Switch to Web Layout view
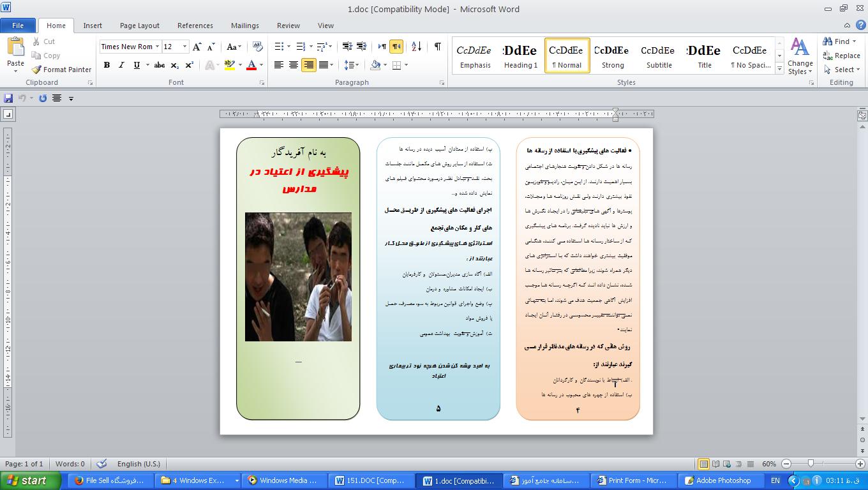 coord(727,464)
